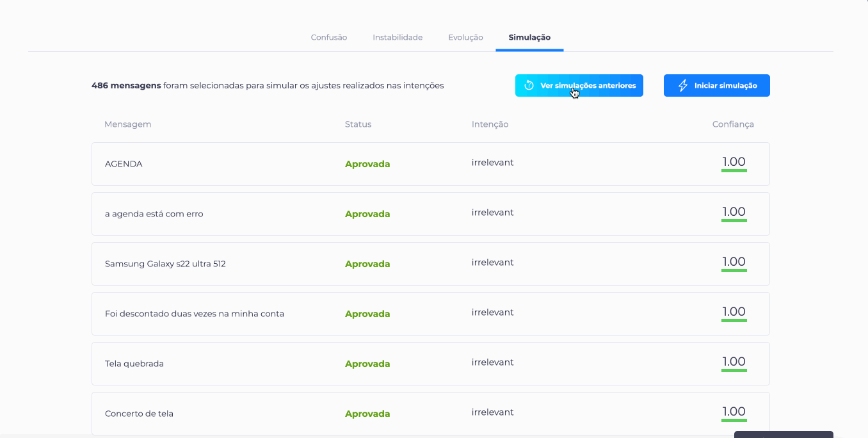
Task: Switch to the Confusão tab
Action: 329,37
